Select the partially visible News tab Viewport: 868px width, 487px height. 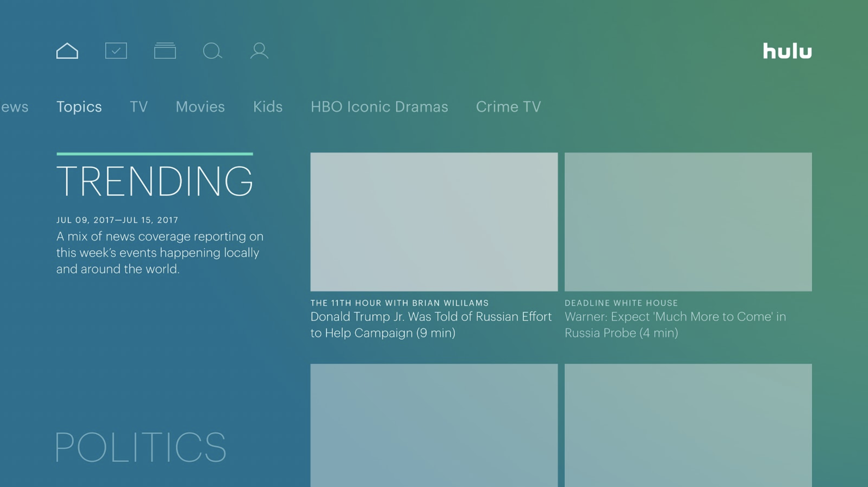point(14,107)
